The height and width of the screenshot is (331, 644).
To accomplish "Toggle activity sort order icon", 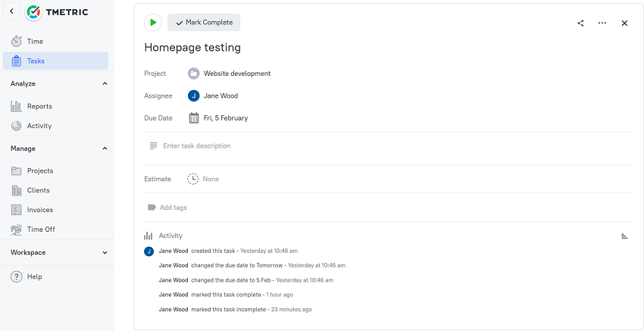I will [x=624, y=236].
